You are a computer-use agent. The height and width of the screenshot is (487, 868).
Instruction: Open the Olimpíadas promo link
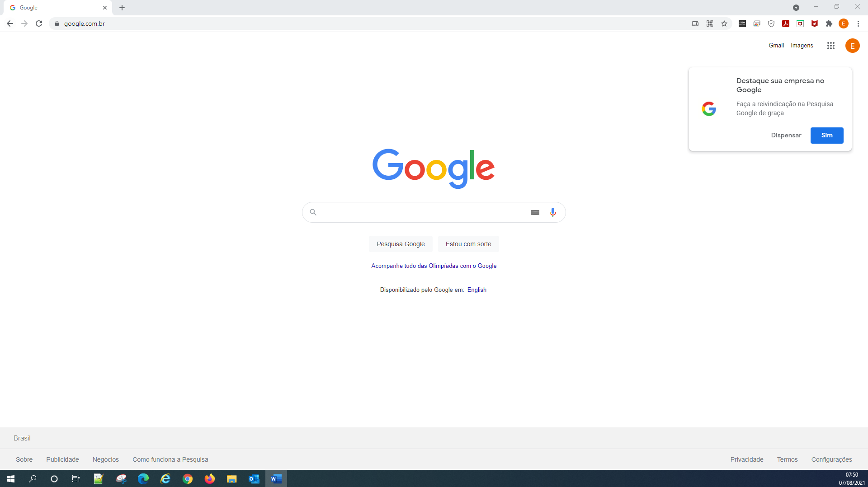434,266
